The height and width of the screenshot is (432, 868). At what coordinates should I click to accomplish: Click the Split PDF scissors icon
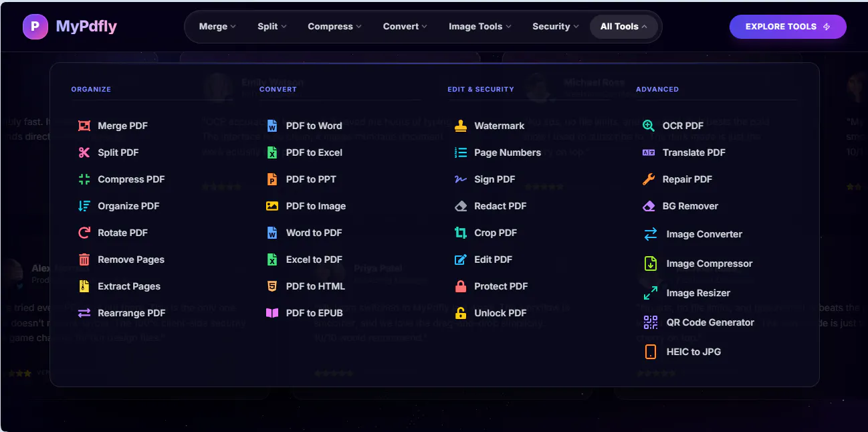84,152
